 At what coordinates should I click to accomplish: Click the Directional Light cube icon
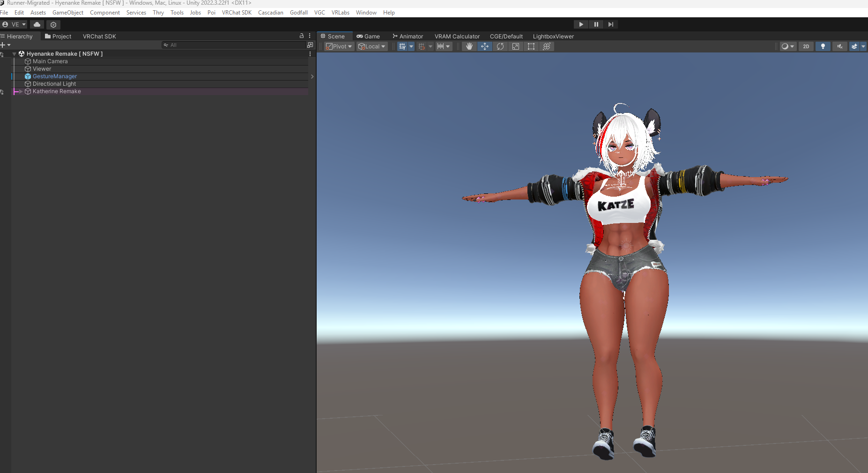tap(28, 84)
